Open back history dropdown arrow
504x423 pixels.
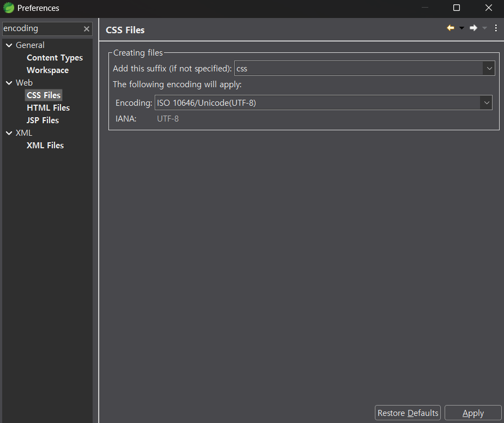pos(462,28)
